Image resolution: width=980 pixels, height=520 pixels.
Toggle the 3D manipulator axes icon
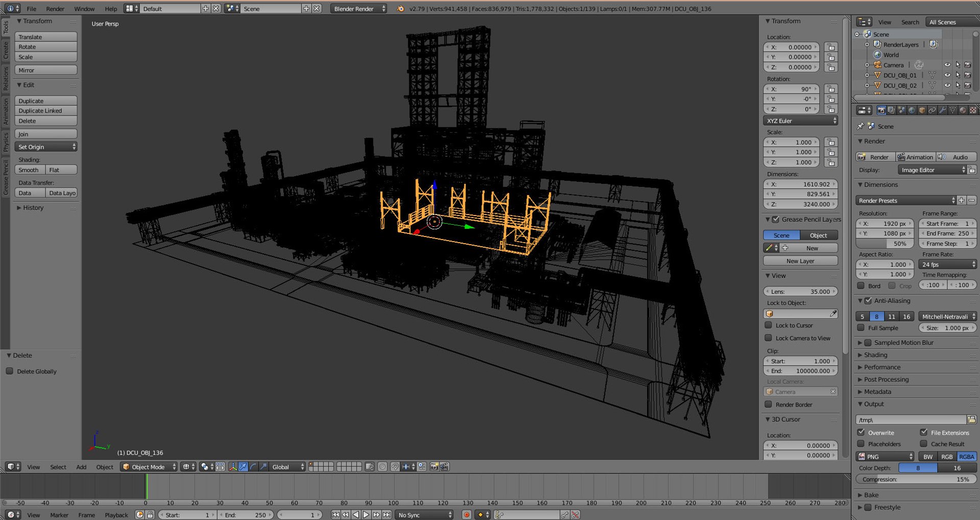pyautogui.click(x=233, y=466)
